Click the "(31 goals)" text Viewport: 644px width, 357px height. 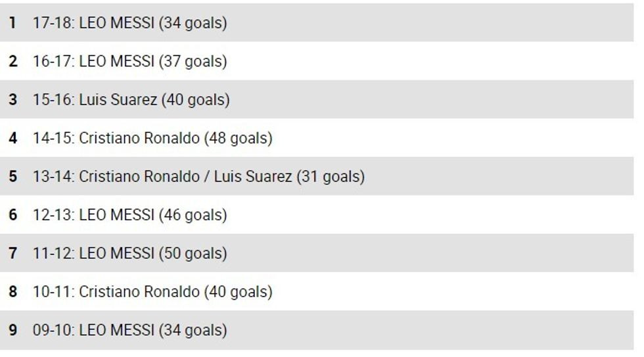330,176
